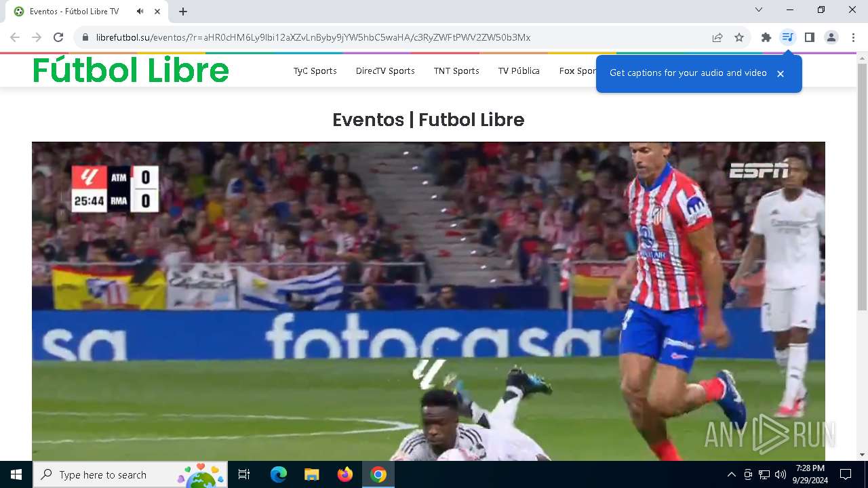This screenshot has width=868, height=488.
Task: Click the Eventos | Futbol Libre heading
Action: 429,120
